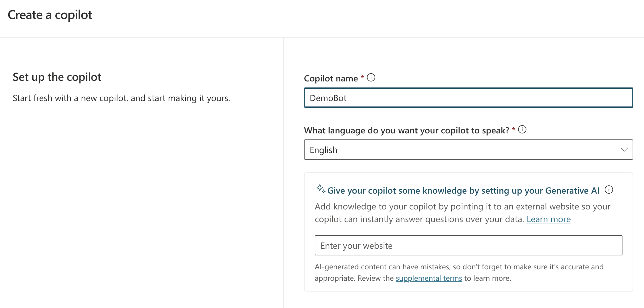Screen dimensions: 644x308
Task: Select the Set up the copilot heading
Action: point(57,77)
